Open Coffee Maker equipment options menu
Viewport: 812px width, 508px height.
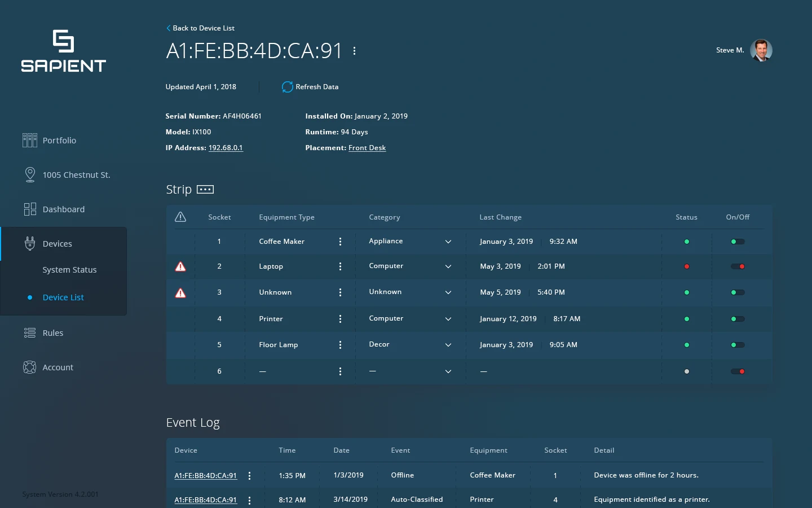340,242
